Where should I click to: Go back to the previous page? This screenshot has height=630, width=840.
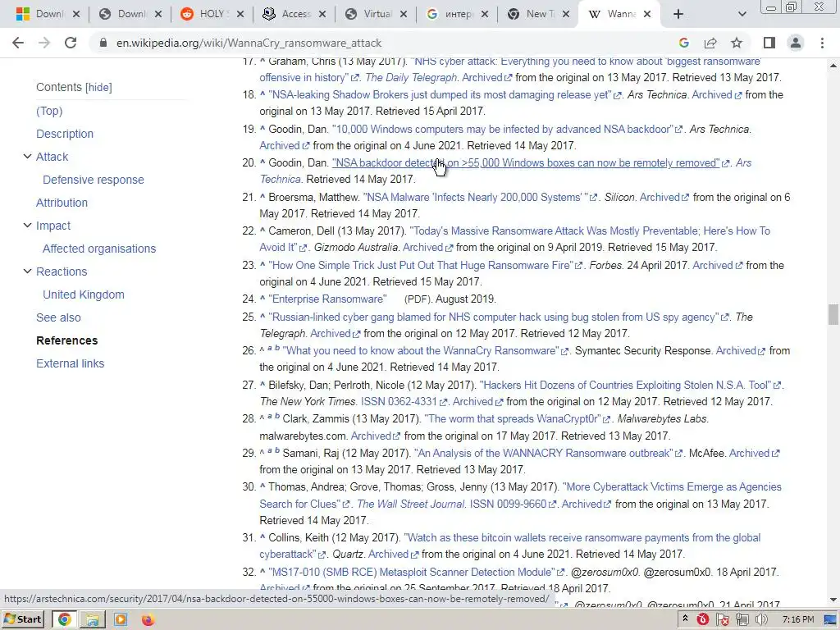pos(18,43)
